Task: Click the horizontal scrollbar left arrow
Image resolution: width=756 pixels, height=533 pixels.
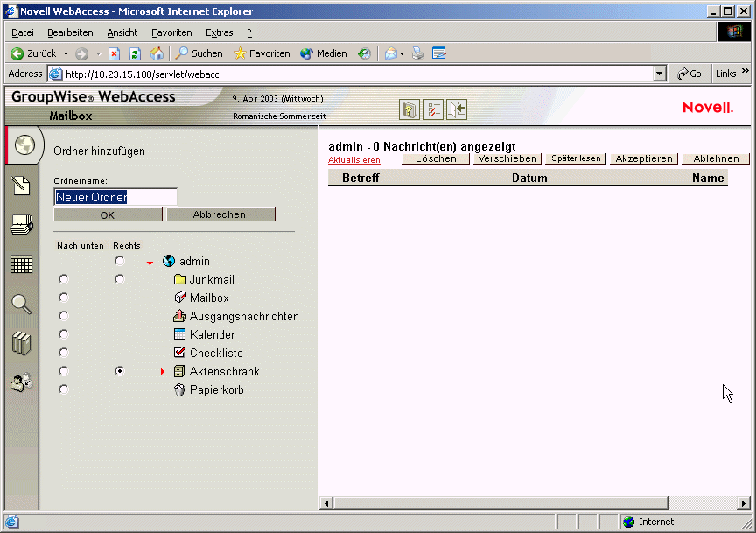Action: tap(326, 503)
